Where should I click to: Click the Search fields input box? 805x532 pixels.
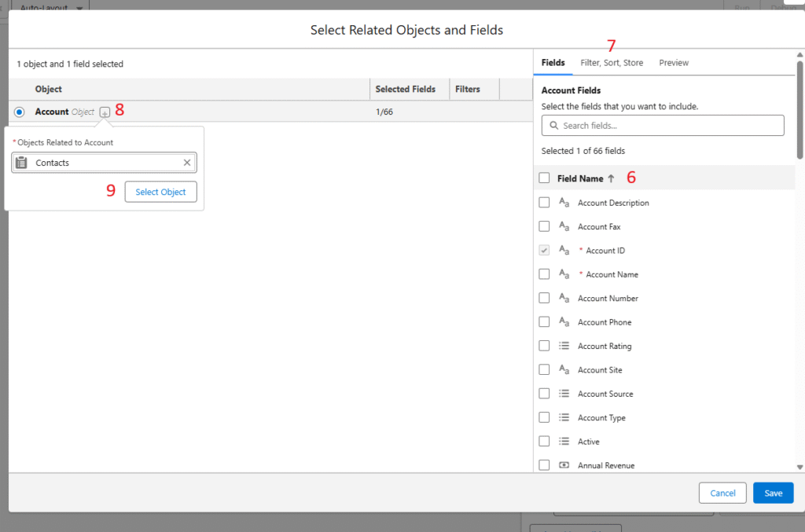click(x=663, y=126)
